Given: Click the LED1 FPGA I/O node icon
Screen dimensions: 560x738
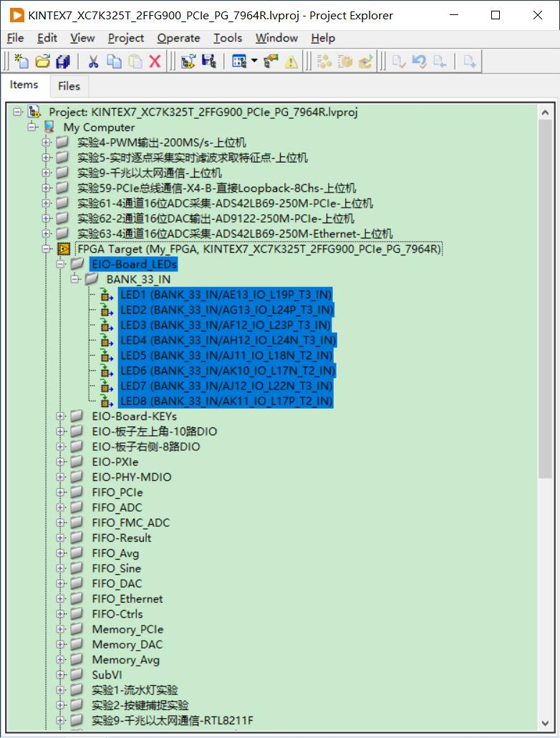Looking at the screenshot, I should 107,295.
